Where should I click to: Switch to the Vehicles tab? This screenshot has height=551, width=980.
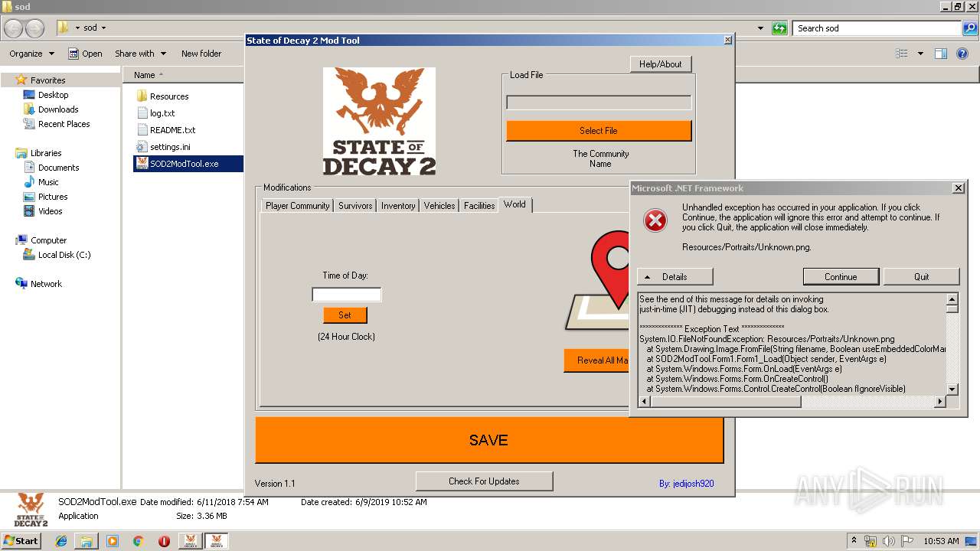point(439,206)
